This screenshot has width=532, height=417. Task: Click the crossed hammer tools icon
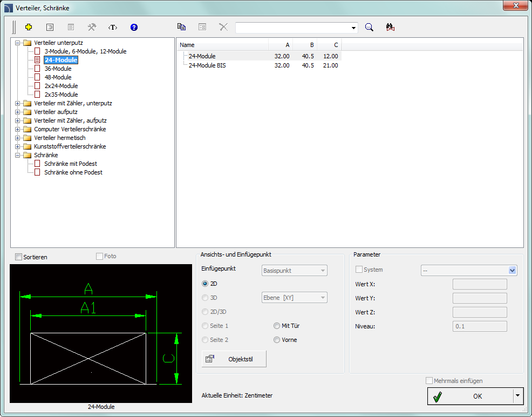point(92,27)
